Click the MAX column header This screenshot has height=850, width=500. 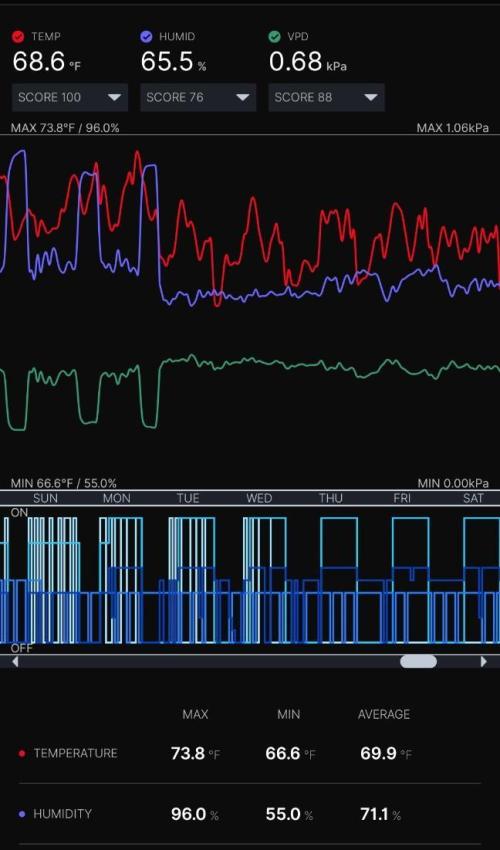click(195, 714)
